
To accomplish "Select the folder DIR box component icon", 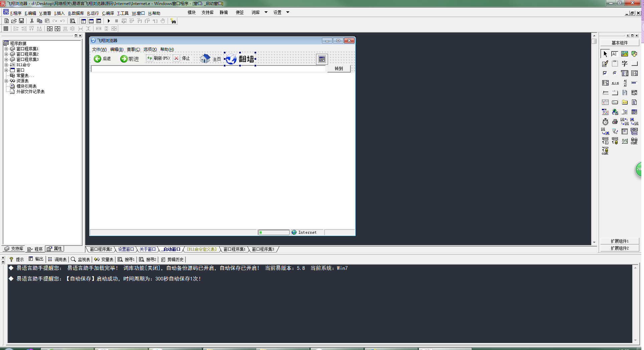I will click(624, 102).
